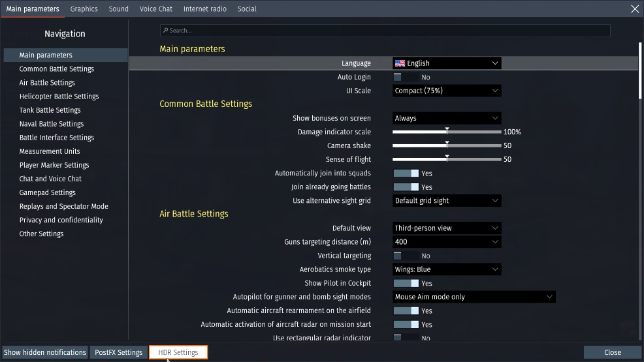Image resolution: width=644 pixels, height=362 pixels.
Task: Jump to Naval Battle Settings
Action: click(52, 124)
